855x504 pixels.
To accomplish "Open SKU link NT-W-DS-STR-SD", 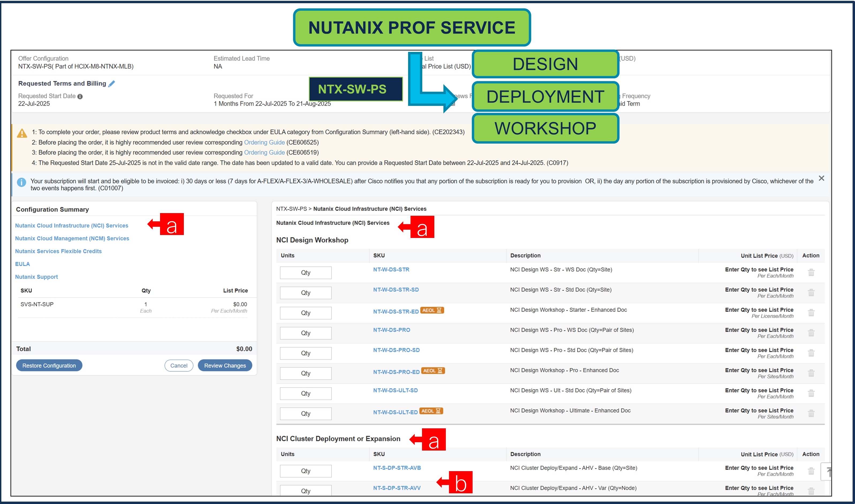I will click(396, 290).
